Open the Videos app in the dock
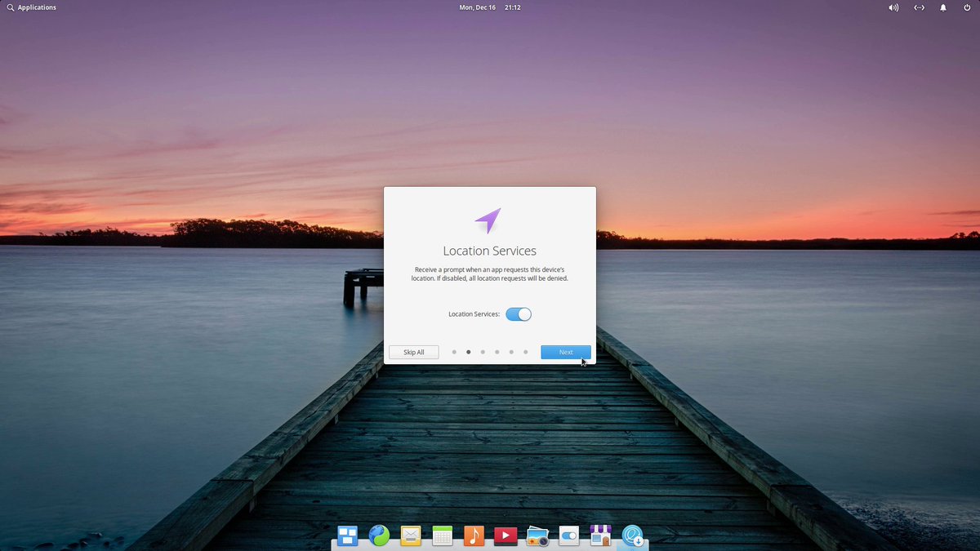 pos(506,535)
